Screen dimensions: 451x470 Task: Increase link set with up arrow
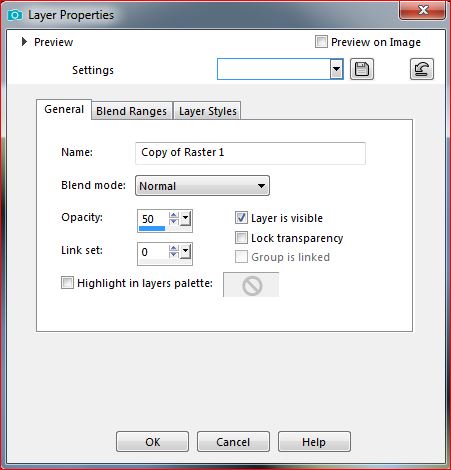174,248
